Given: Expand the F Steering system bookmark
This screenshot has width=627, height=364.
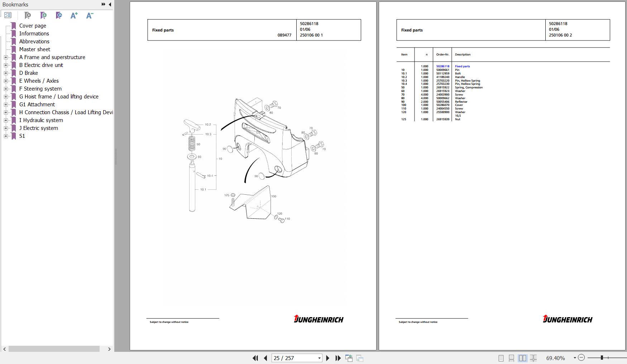Looking at the screenshot, I should [x=6, y=89].
